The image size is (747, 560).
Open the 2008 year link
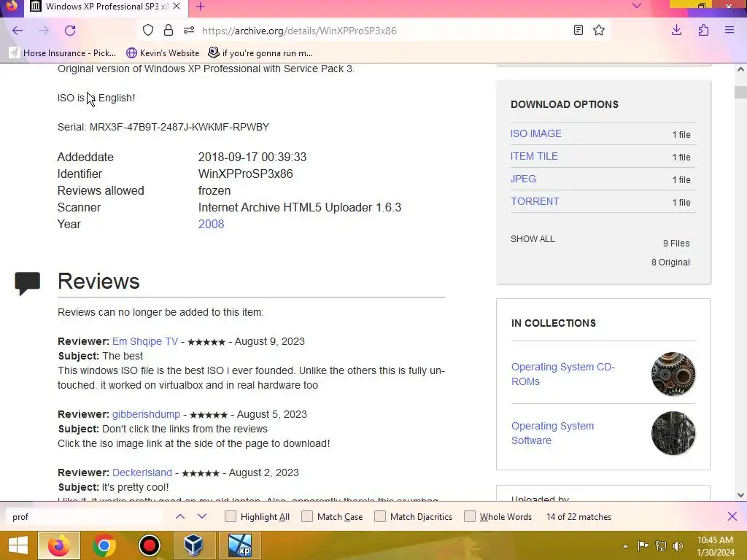tap(211, 225)
